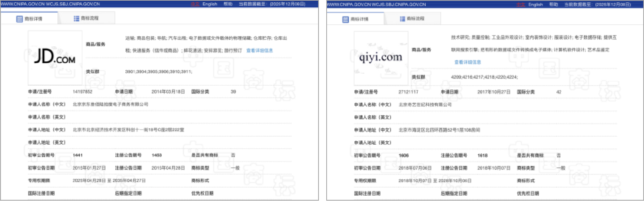Click the JD.COM trademark logo image
Viewport: 644px width, 201px height.
coord(55,58)
